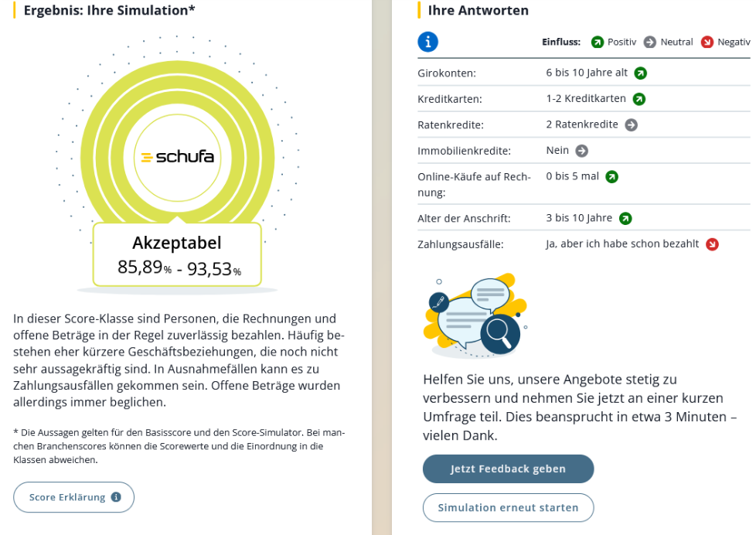Screen dimensions: 756x535
Task: Click the neutral influence icon for Ratenkredite
Action: 632,124
